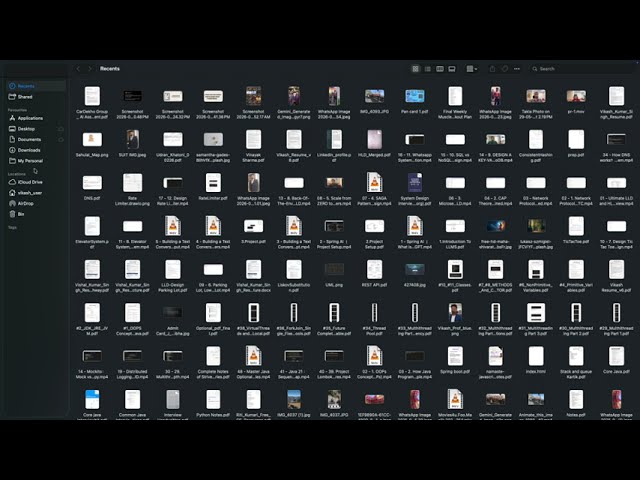Select the 3.Project.pdf file
Screen dimensions: 640x480
pyautogui.click(x=253, y=230)
